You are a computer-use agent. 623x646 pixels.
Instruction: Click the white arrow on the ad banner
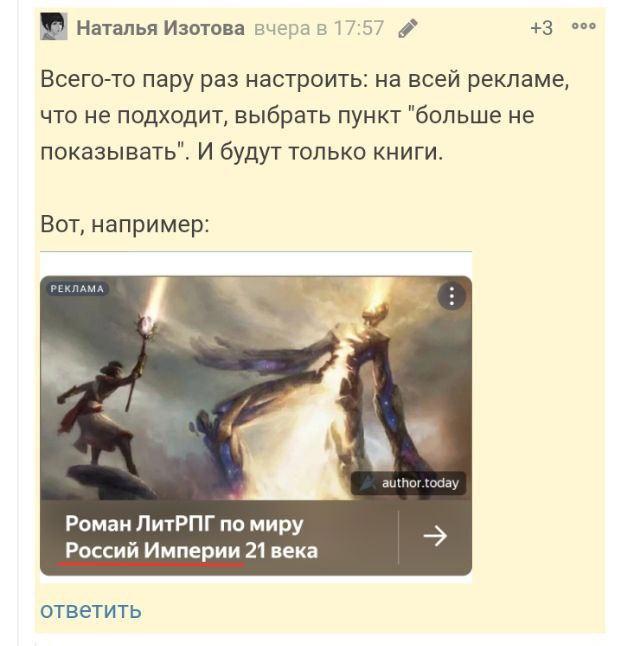[435, 536]
